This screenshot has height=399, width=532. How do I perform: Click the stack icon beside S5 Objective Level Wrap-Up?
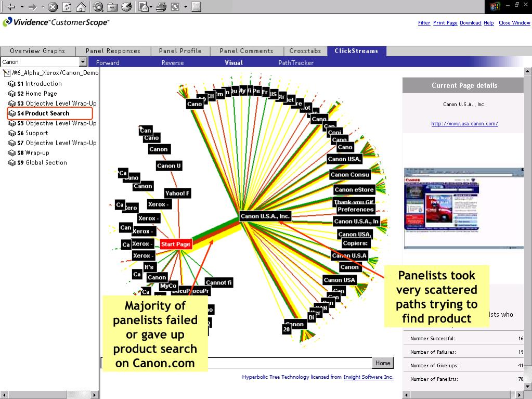tap(12, 123)
